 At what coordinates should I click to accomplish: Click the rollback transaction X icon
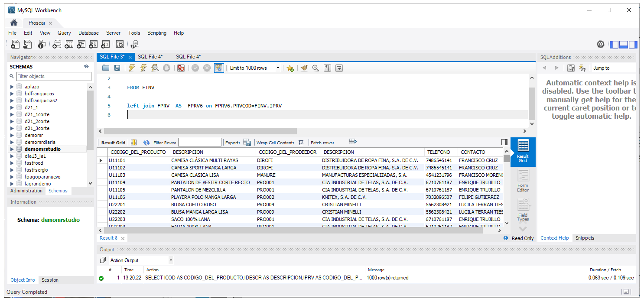[207, 68]
